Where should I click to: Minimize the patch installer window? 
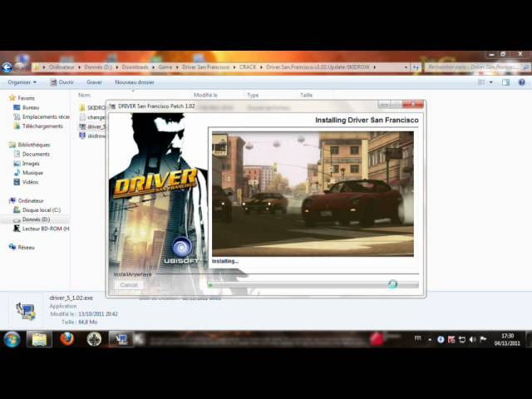[384, 105]
